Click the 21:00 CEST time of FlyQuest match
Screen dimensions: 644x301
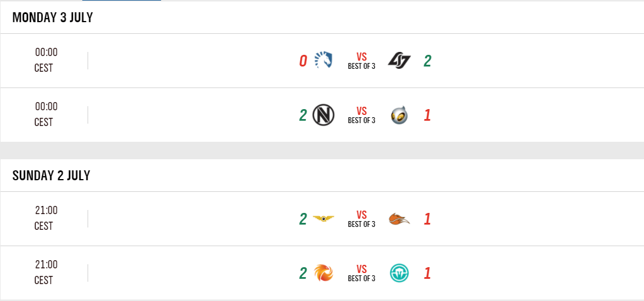[46, 218]
